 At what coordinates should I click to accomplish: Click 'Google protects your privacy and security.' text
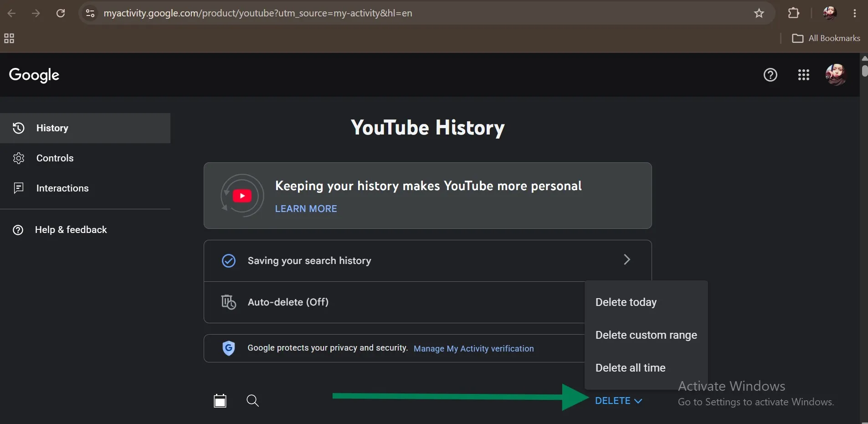coord(328,348)
